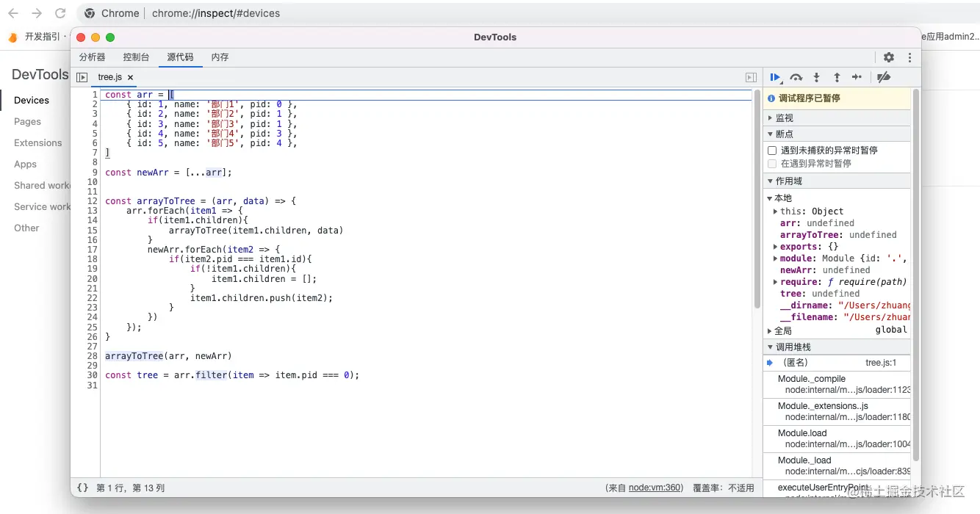Select the Module._extensions..js stack frame
The height and width of the screenshot is (514, 980).
(837, 411)
